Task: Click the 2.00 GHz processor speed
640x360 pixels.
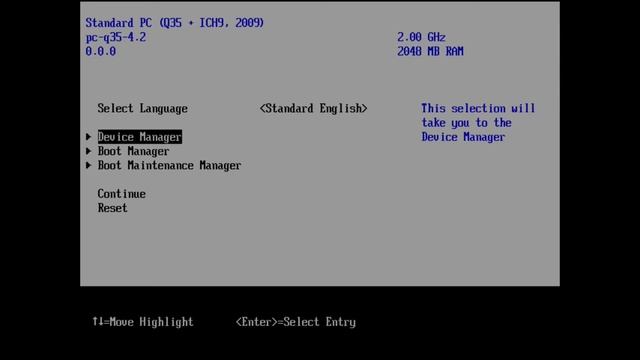Action: tap(421, 37)
